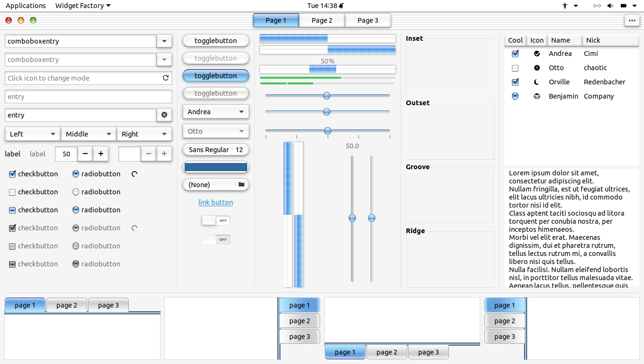Viewport: 644px width, 364px height.
Task: Click the battery icon in the top bar
Action: point(624,6)
